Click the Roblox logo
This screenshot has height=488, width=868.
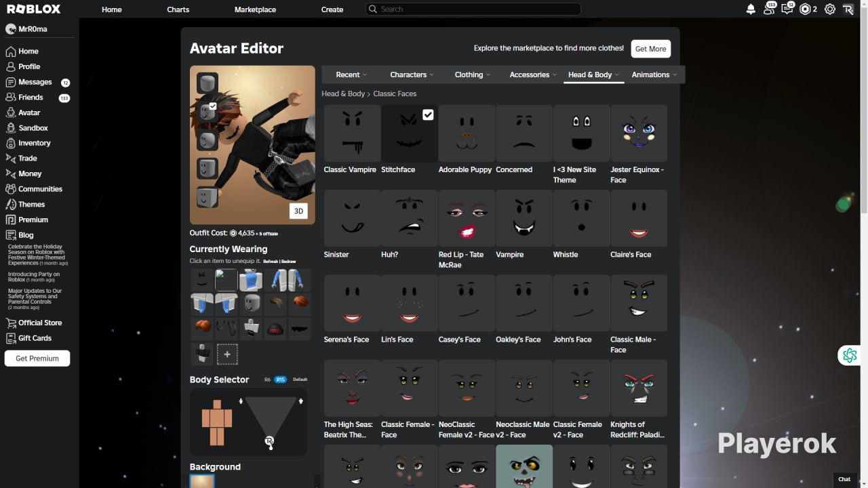pos(34,9)
